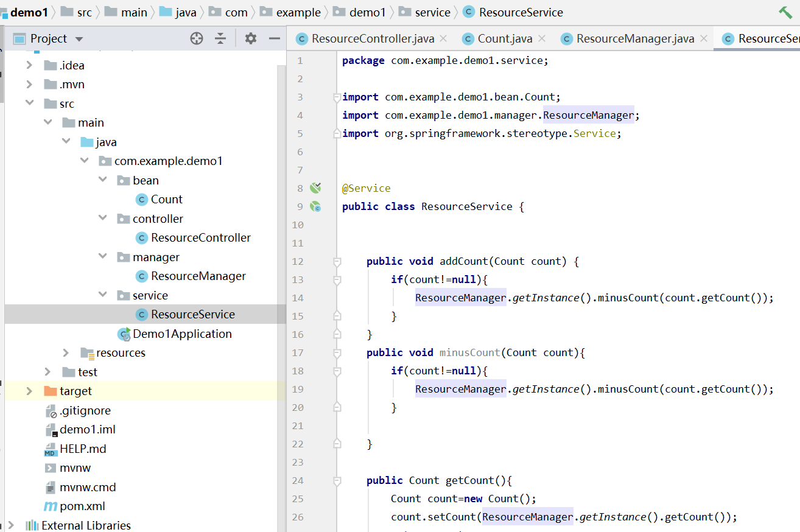Screen dimensions: 800x532
Task: Click example in the breadcrumb bar
Action: coord(298,12)
